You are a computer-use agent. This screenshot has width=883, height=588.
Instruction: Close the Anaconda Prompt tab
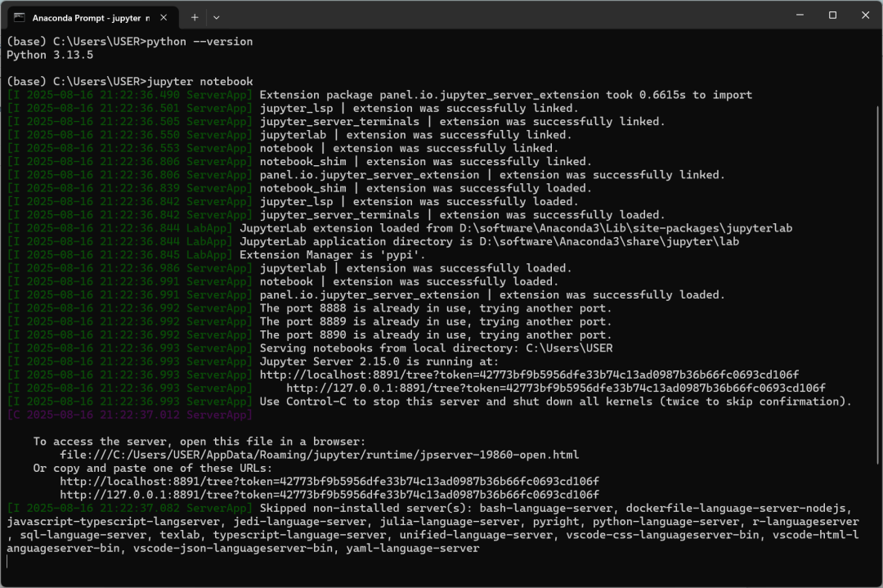click(164, 17)
